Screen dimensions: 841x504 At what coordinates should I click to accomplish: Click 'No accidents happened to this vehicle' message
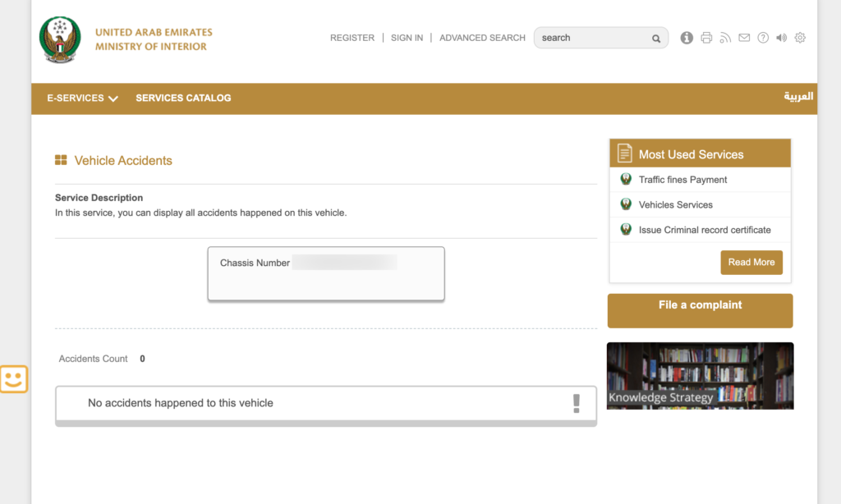[x=180, y=403]
